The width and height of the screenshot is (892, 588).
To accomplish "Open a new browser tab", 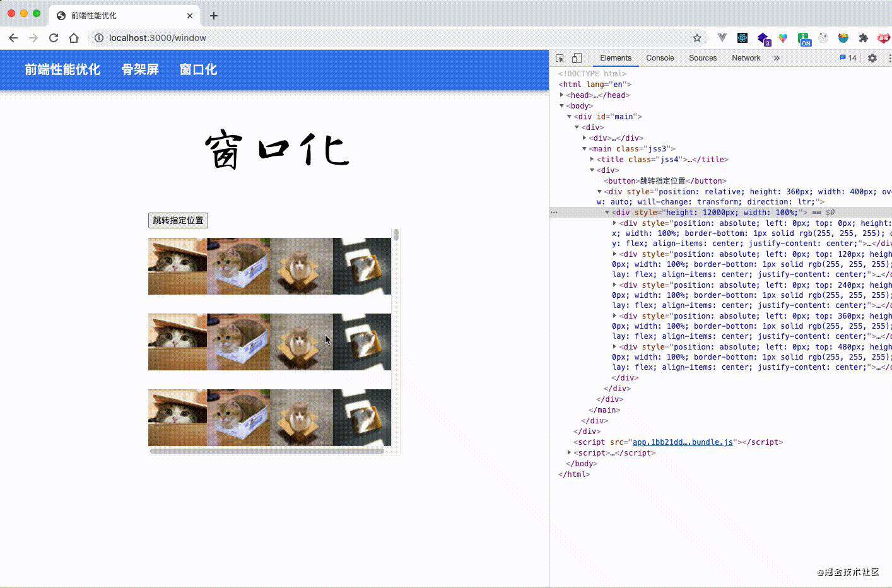I will point(214,16).
